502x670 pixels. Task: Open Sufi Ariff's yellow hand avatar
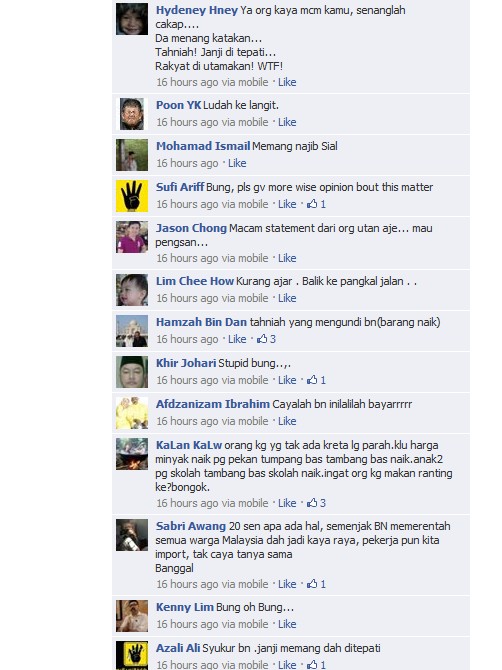pos(132,196)
